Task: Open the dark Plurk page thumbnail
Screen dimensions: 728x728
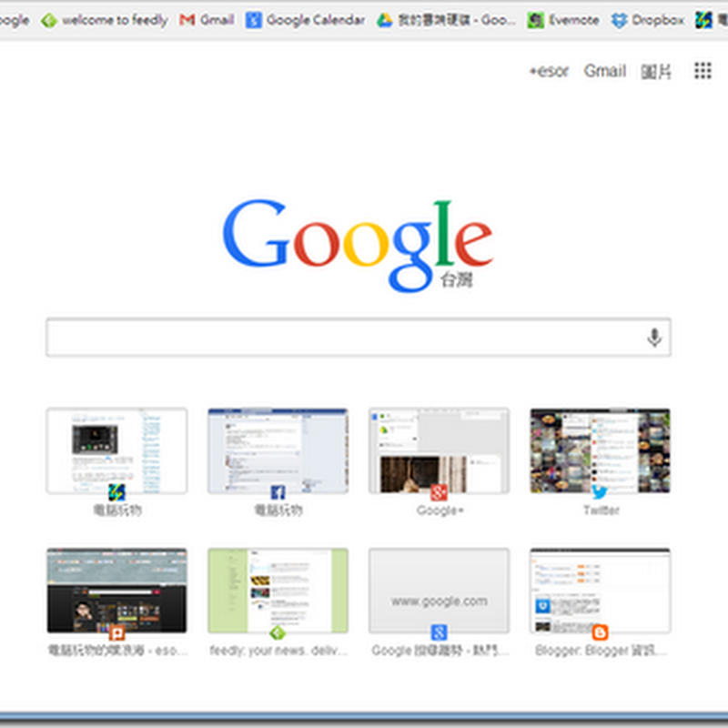Action: [x=116, y=591]
